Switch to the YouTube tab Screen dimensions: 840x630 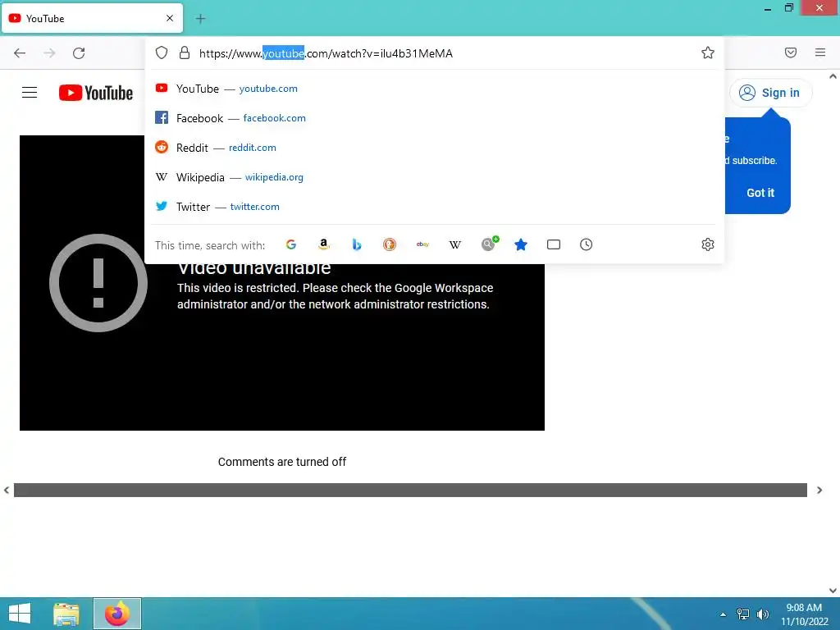[92, 18]
